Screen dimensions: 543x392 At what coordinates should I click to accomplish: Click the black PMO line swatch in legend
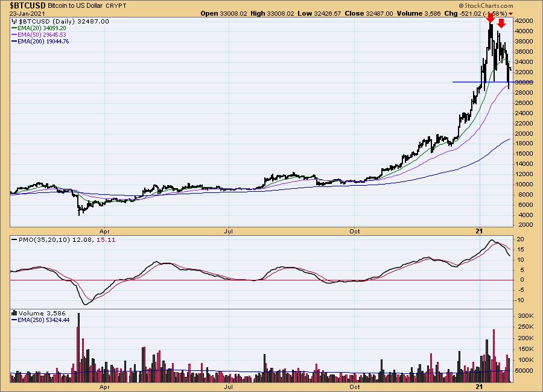click(14, 239)
